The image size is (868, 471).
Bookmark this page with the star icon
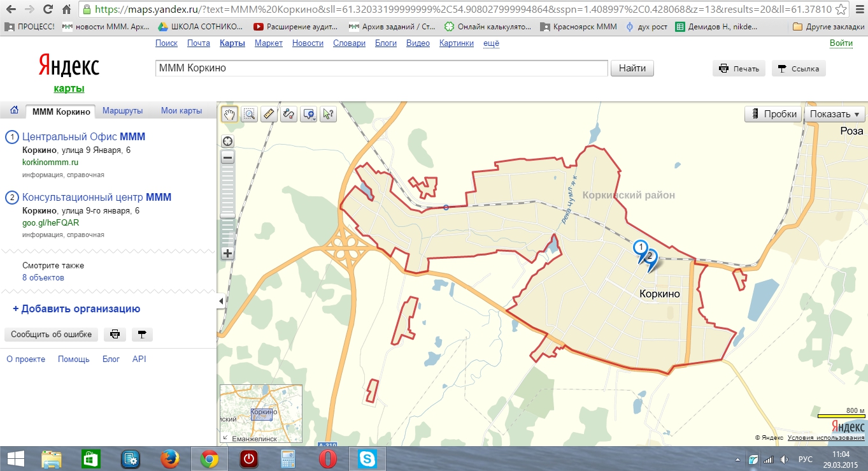click(x=842, y=10)
